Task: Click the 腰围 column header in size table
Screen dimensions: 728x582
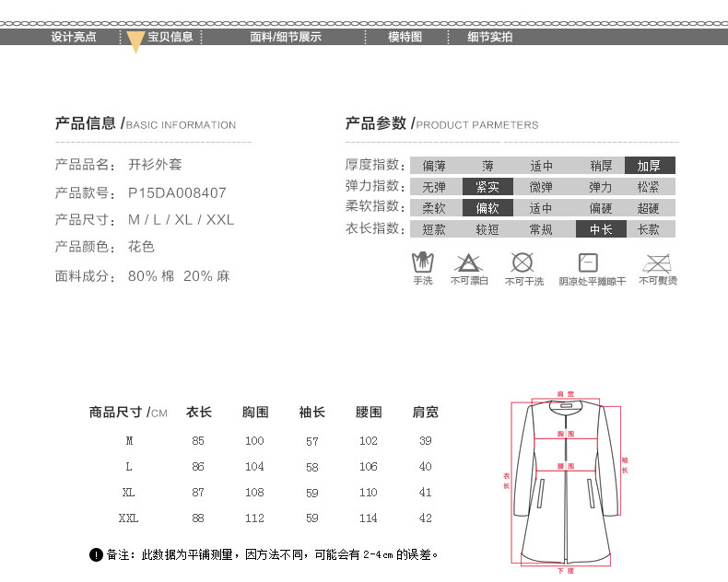Action: (369, 413)
